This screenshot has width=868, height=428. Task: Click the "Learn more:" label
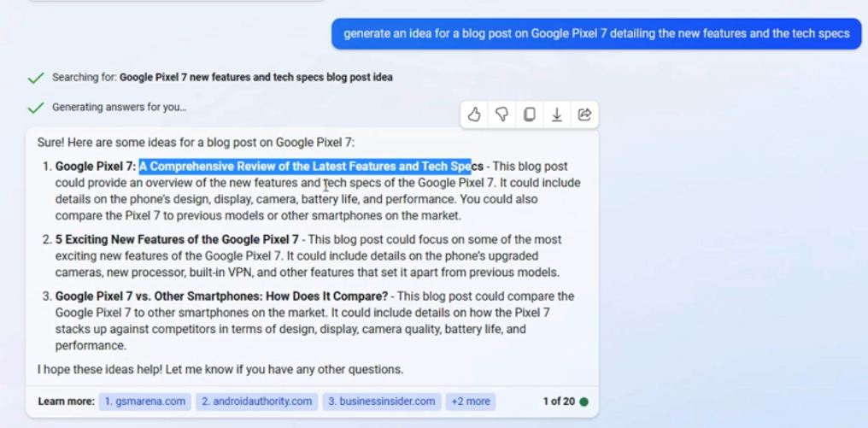66,402
